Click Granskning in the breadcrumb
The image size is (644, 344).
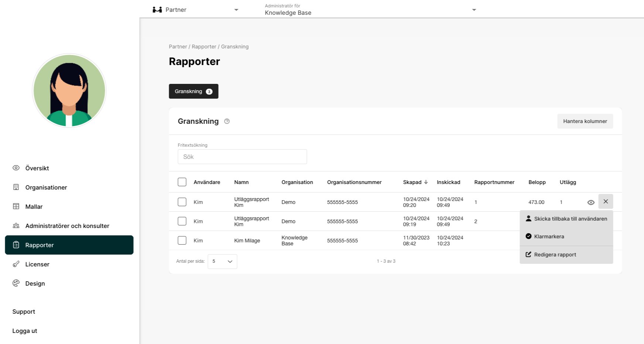235,47
